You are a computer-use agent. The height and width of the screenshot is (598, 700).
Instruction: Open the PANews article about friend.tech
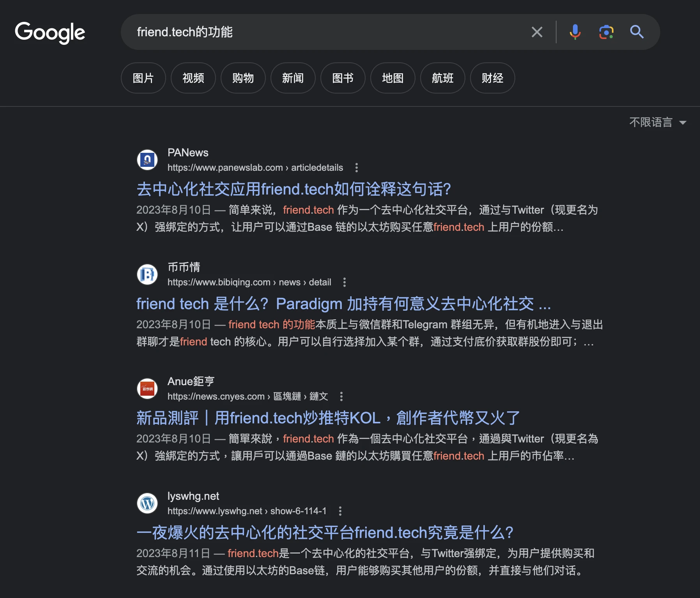pyautogui.click(x=293, y=189)
